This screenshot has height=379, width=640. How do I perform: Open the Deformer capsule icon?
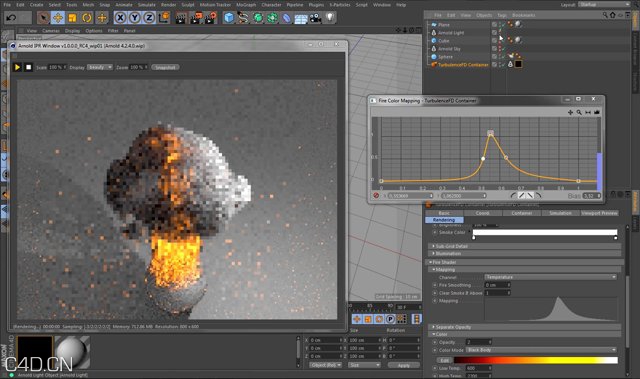tap(287, 18)
